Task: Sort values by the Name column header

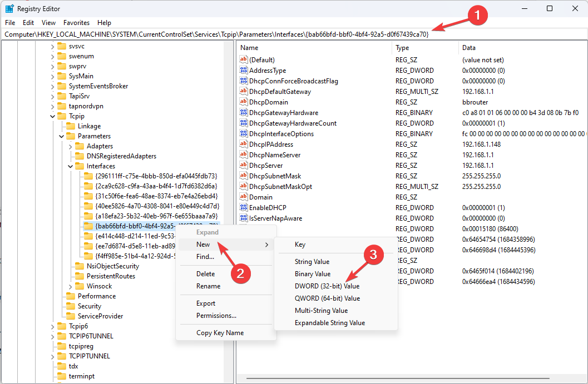Action: [314, 48]
